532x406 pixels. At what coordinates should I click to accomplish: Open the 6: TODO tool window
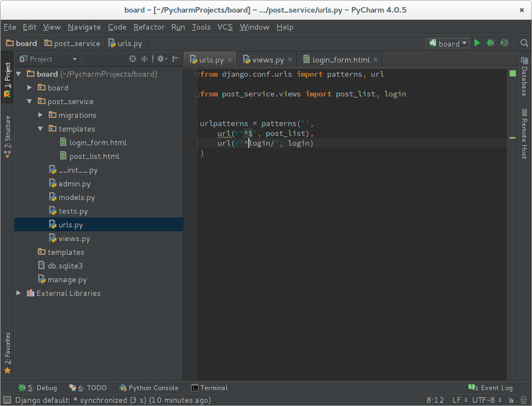point(88,388)
